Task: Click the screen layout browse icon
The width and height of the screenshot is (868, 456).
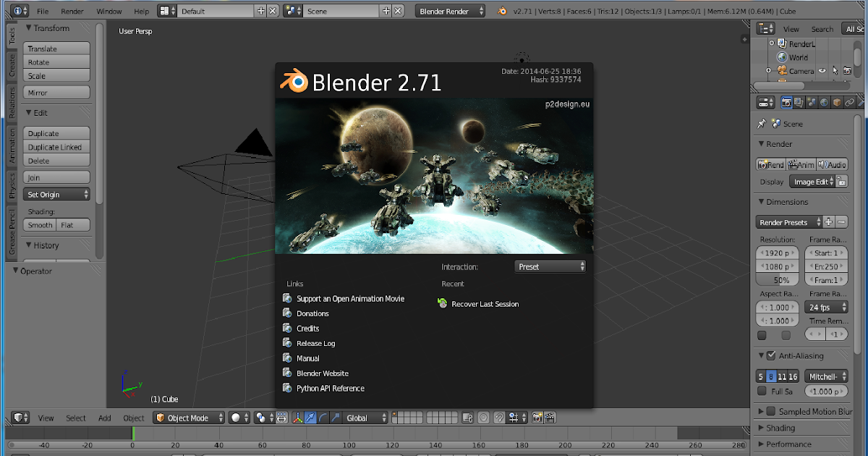Action: 167,11
